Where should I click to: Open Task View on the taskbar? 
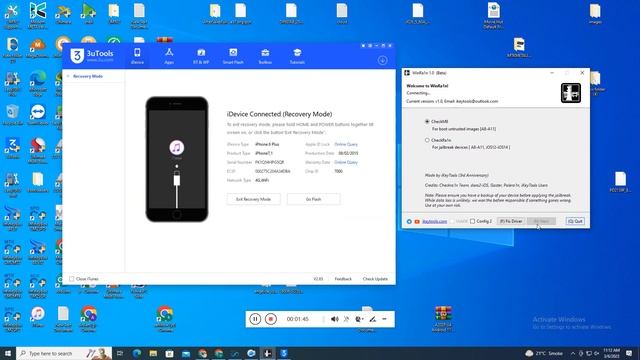[x=120, y=353]
